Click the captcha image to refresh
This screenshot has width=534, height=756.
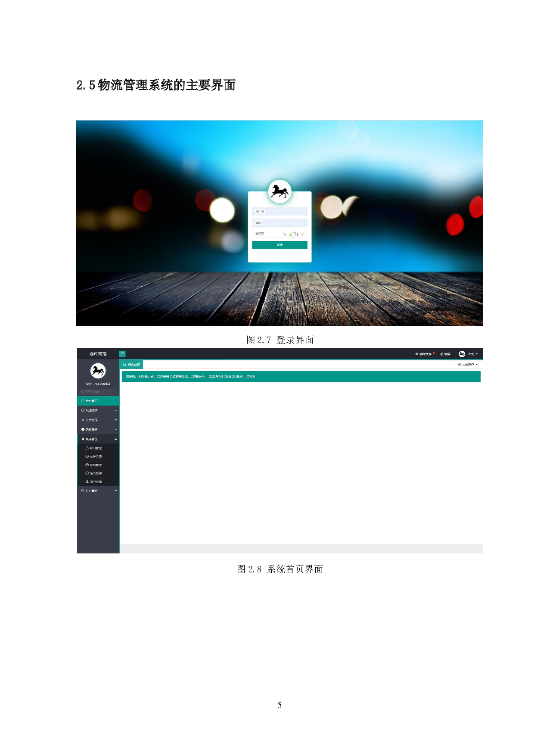click(x=294, y=234)
